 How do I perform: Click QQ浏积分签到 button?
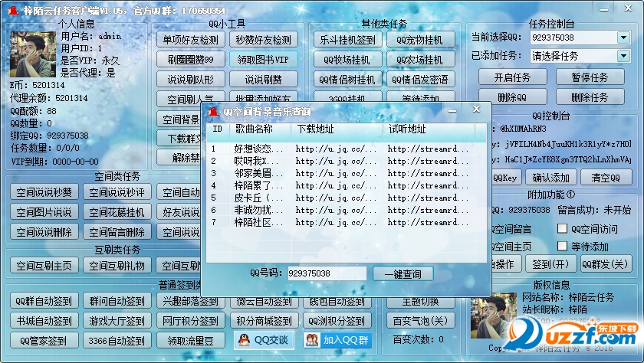pos(337,320)
